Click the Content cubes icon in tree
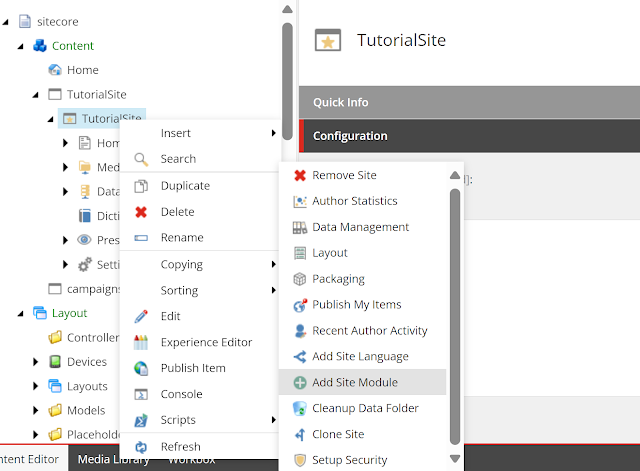This screenshot has height=471, width=640. [40, 46]
